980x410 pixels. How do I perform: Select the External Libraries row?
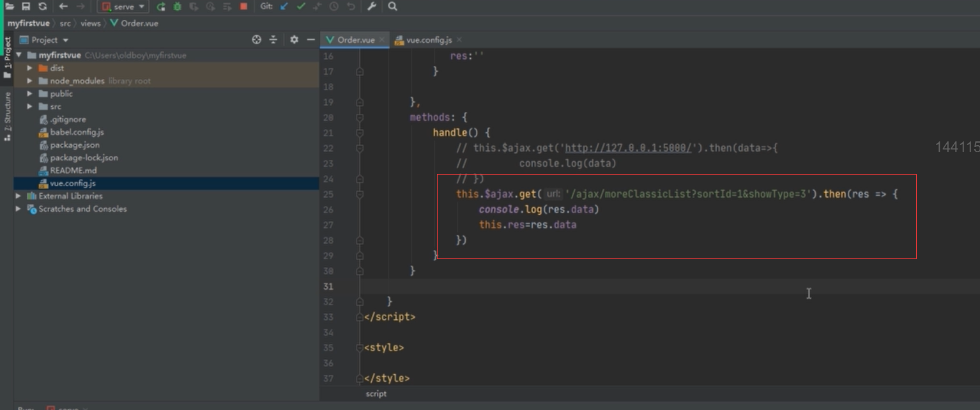coord(166,196)
